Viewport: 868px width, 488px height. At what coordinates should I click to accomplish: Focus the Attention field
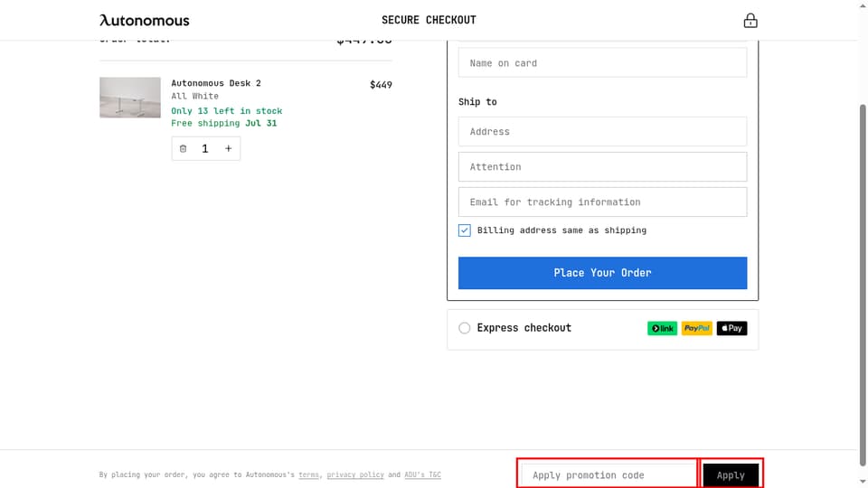(x=602, y=166)
